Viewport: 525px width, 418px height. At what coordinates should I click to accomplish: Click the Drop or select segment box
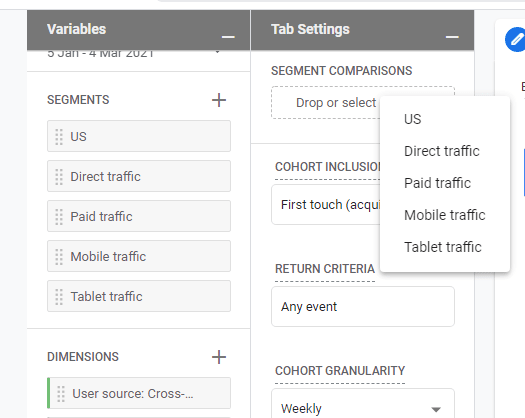pos(325,103)
